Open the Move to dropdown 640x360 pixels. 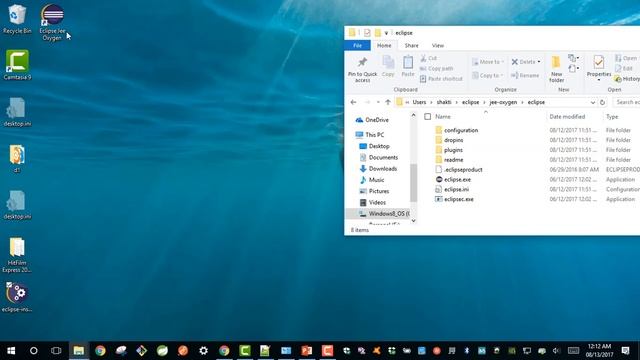click(488, 62)
